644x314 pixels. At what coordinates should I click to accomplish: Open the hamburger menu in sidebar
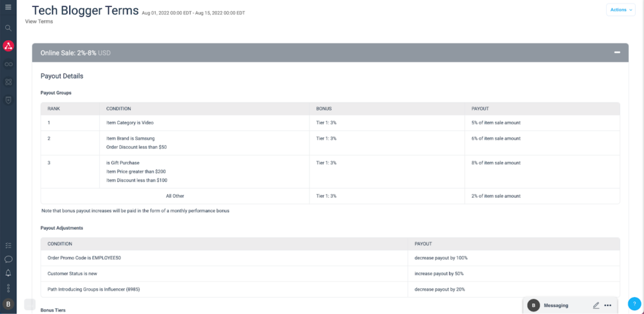[8, 7]
